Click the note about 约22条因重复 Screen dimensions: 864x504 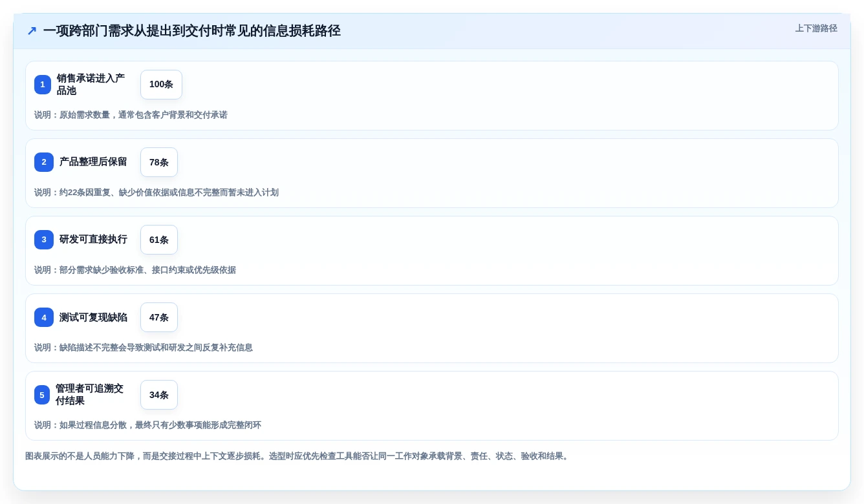[x=157, y=193]
